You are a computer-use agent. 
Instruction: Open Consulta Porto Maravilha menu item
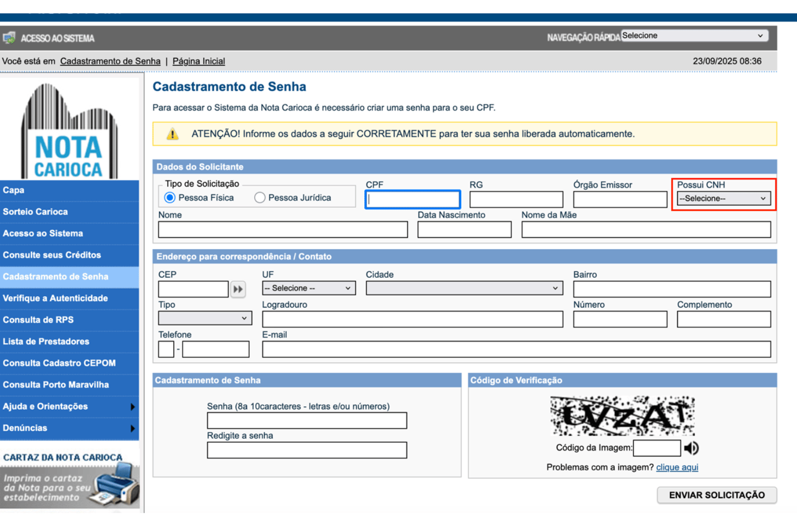point(69,385)
